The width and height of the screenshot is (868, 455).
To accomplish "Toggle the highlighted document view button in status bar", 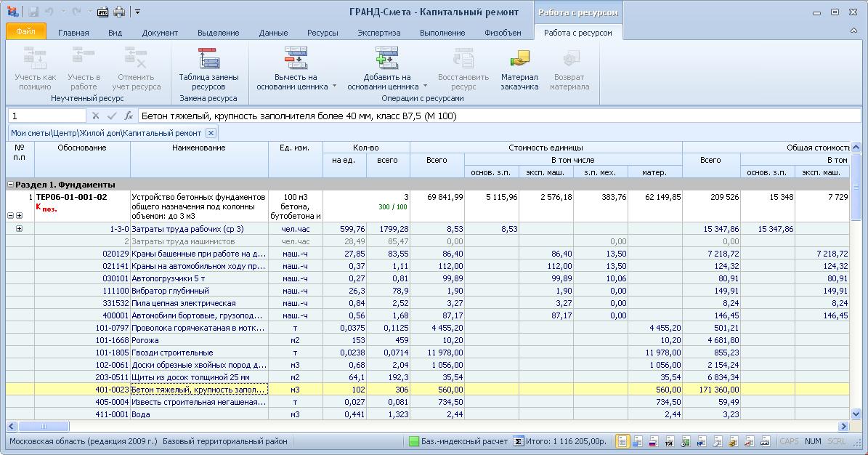I will (x=622, y=441).
